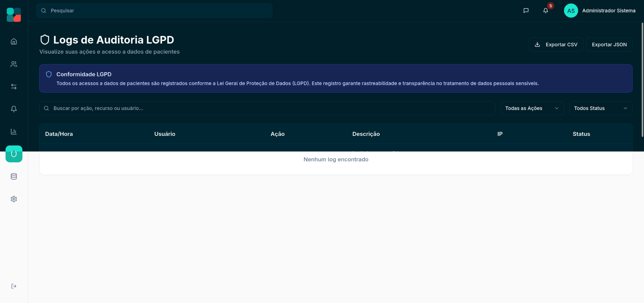
Task: Open the chat messages icon
Action: (526, 11)
